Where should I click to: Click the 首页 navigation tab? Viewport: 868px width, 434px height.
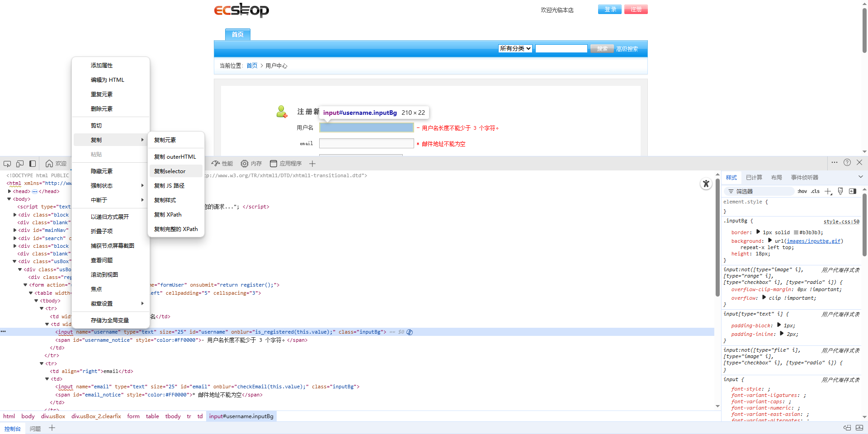point(238,34)
